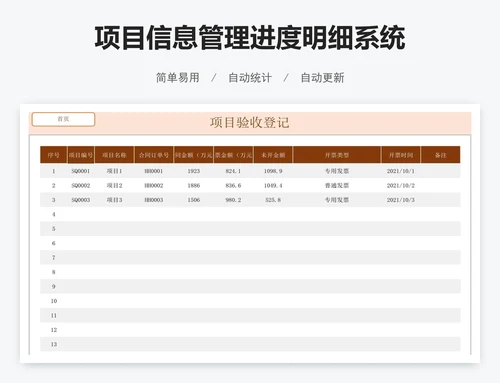This screenshot has height=383, width=500.
Task: Select invoiced amount cell 824.1
Action: point(233,171)
